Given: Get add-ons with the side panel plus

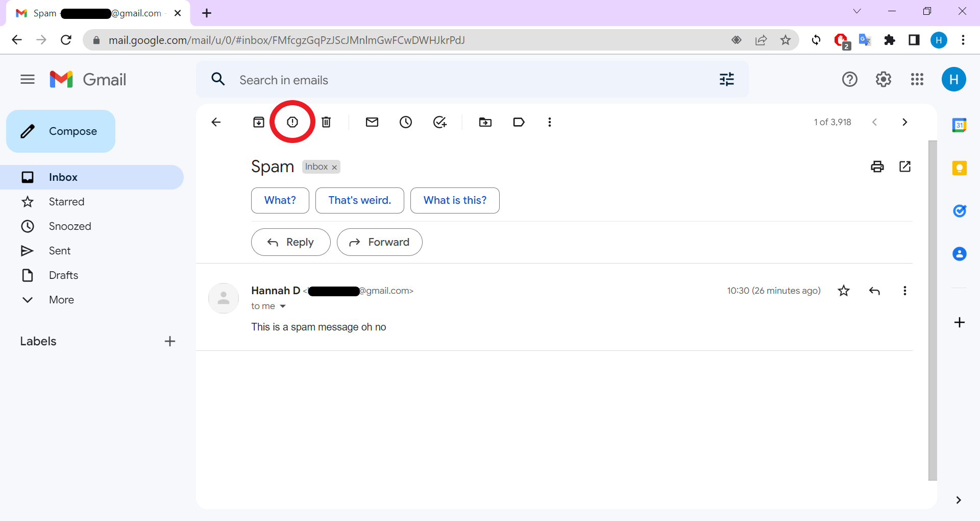Looking at the screenshot, I should point(960,322).
